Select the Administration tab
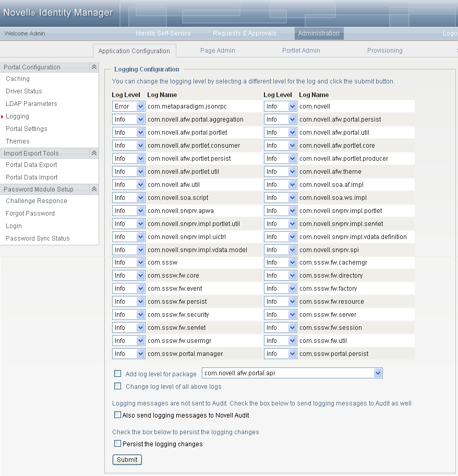The width and height of the screenshot is (458, 476). pos(319,33)
